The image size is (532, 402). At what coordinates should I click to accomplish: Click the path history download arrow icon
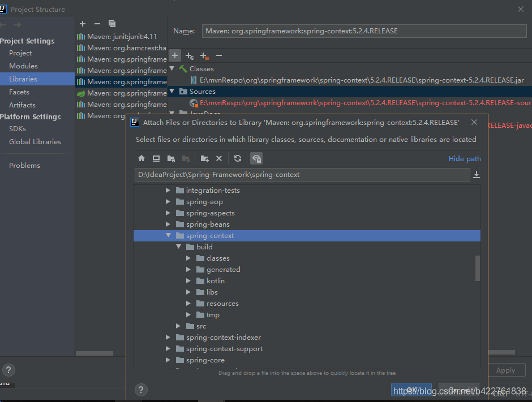(477, 175)
